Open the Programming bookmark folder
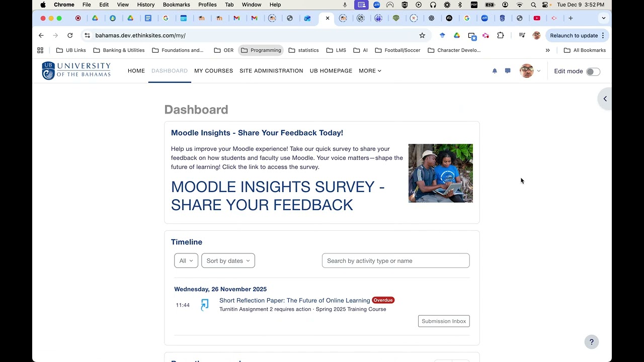The height and width of the screenshot is (362, 644). click(x=261, y=50)
